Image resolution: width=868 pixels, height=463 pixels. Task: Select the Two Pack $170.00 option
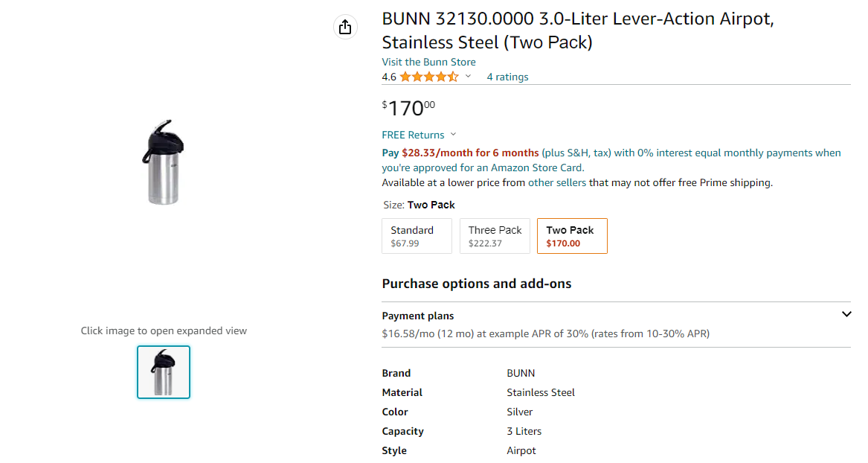573,236
